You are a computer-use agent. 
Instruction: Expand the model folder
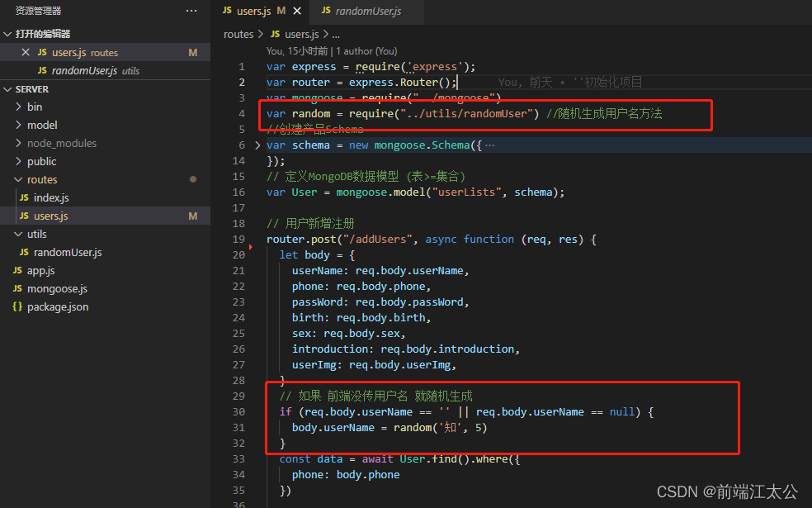coord(105,125)
